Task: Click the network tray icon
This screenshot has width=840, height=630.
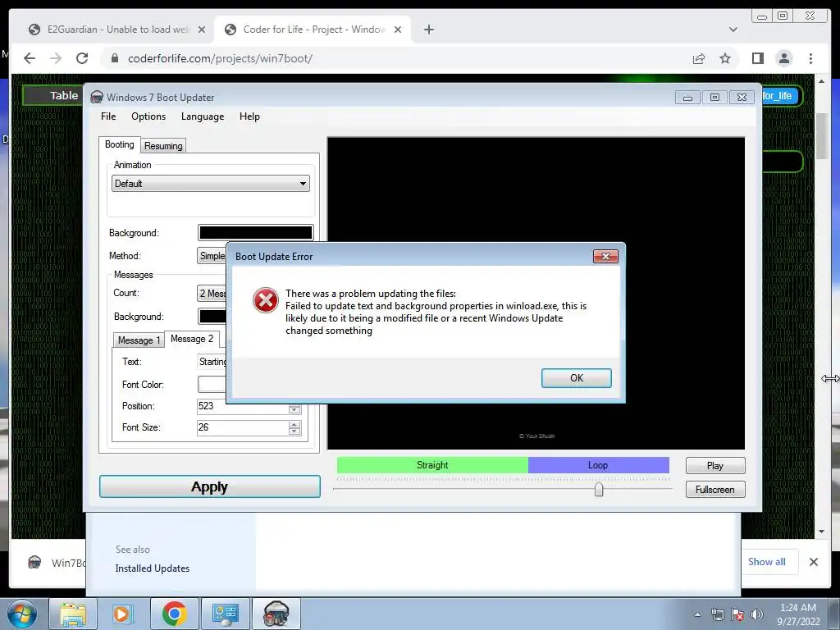Action: pyautogui.click(x=717, y=614)
